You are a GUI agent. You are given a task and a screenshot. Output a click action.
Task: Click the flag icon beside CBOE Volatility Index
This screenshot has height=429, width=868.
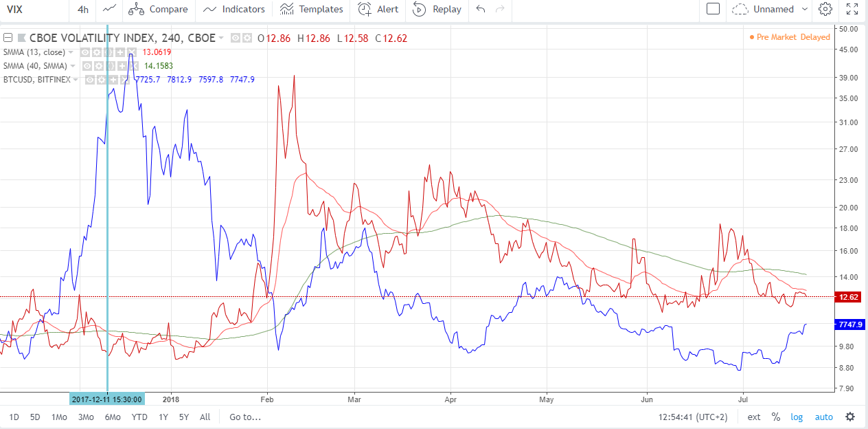coord(22,38)
